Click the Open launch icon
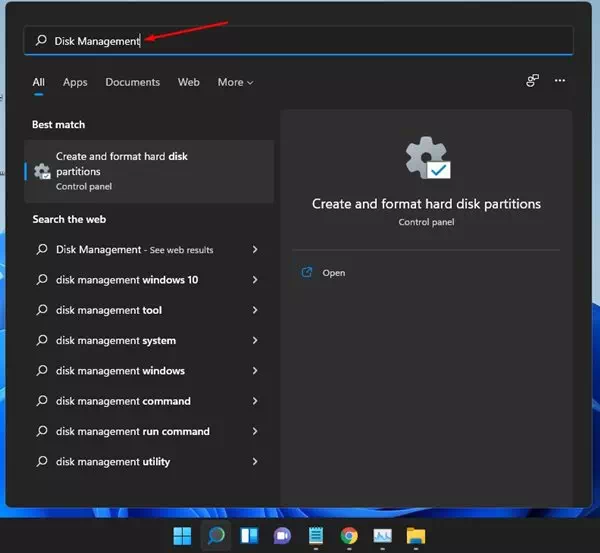The image size is (600, 553). (307, 272)
